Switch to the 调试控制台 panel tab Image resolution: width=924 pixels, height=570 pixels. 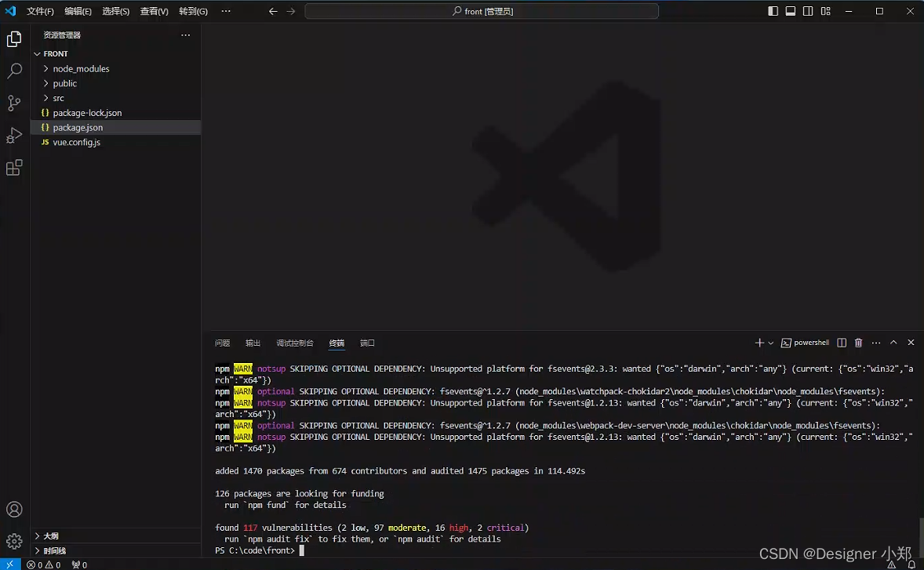tap(295, 343)
